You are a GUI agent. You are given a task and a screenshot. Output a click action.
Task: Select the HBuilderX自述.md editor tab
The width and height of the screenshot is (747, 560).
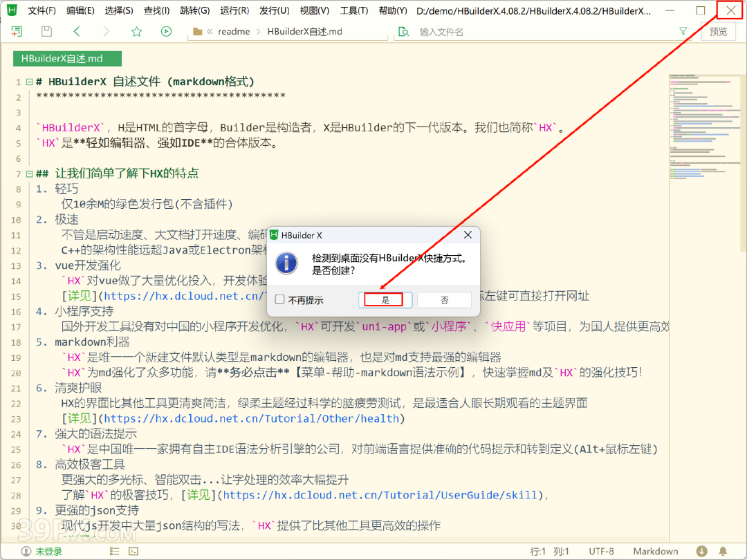coord(67,59)
